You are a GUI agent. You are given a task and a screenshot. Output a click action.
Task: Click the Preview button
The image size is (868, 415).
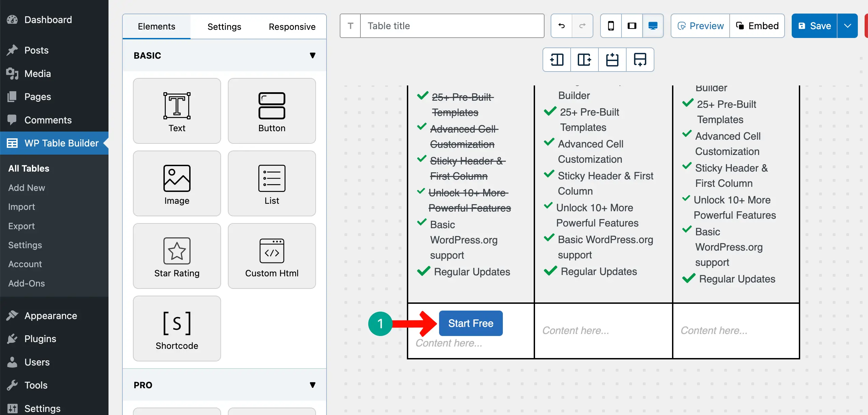(700, 26)
